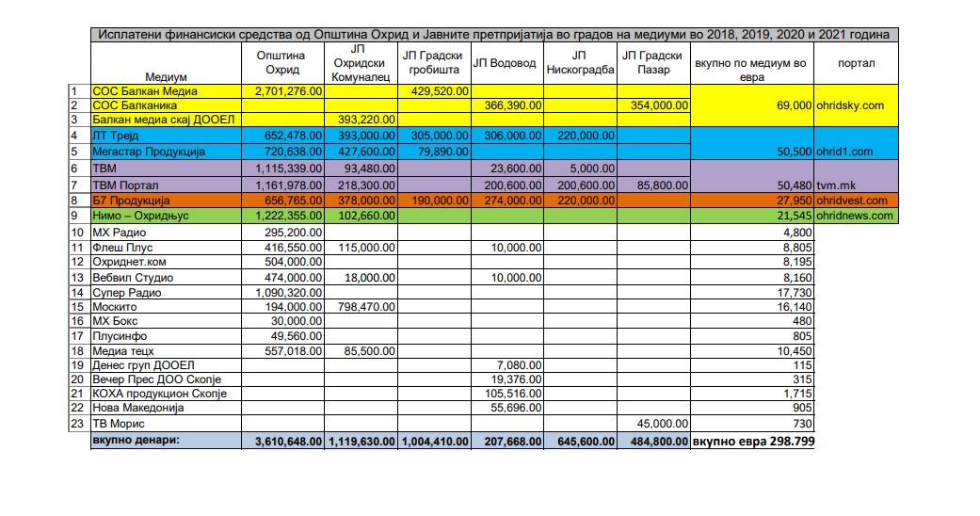Select the вкупно евра 298.799 cell
The image size is (980, 516).
point(752,441)
